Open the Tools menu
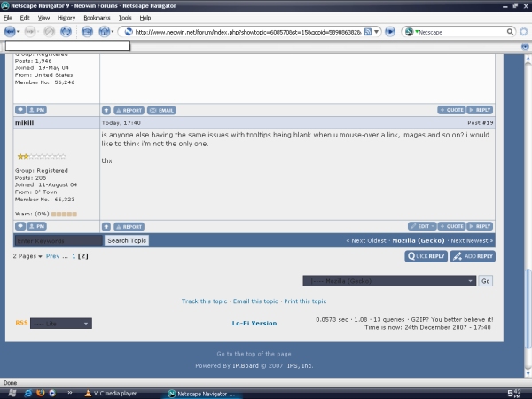Image resolution: width=532 pixels, height=399 pixels. [x=125, y=18]
